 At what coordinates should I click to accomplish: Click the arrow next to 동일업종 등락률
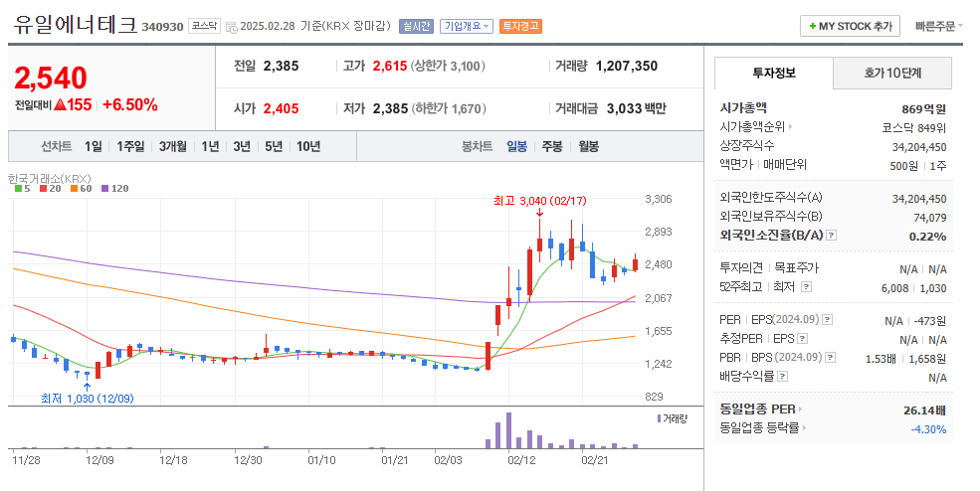pyautogui.click(x=804, y=428)
